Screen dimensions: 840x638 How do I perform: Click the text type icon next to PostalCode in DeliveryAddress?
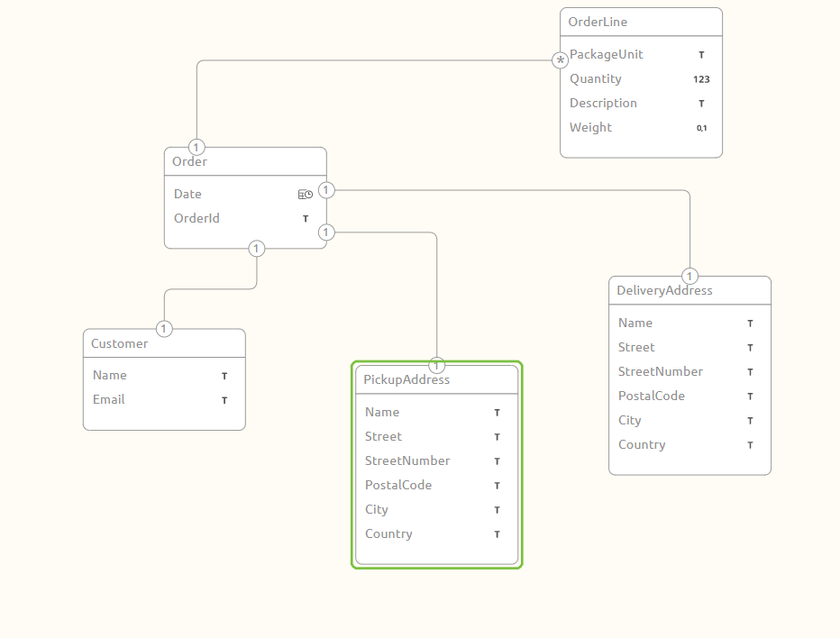tap(750, 396)
